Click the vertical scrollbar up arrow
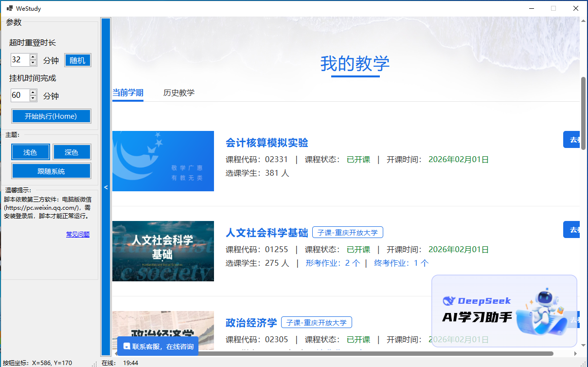This screenshot has width=588, height=367. (x=584, y=20)
